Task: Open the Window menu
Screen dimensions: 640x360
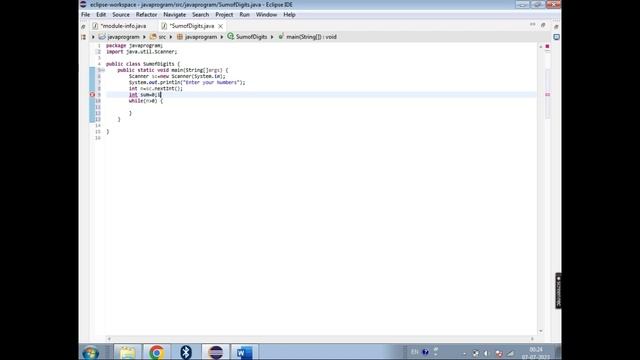Action: click(x=266, y=15)
